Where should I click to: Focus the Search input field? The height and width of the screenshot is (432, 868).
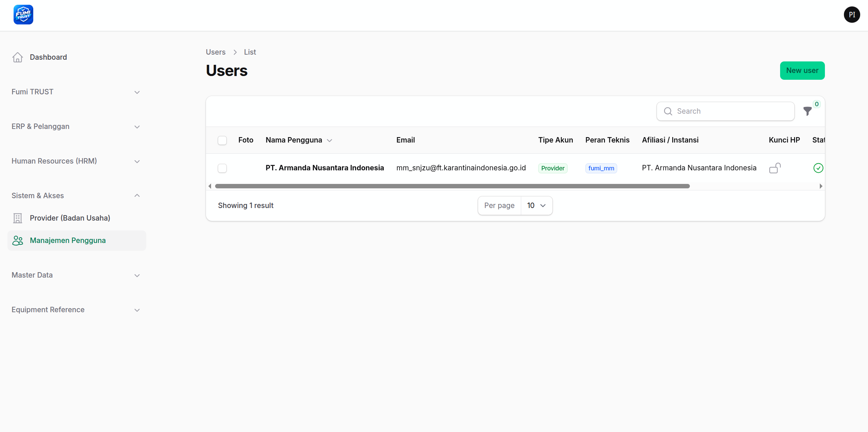725,111
